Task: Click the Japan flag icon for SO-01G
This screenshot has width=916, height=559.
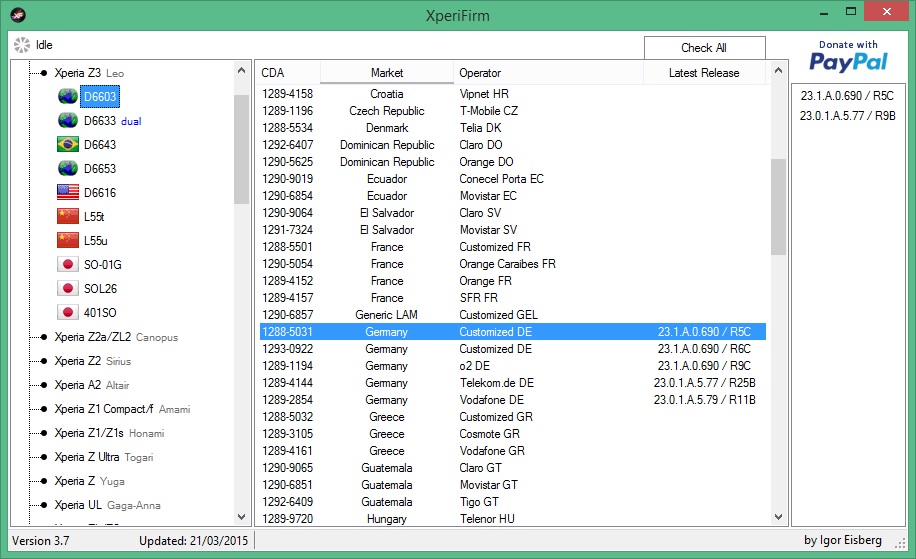Action: tap(68, 264)
